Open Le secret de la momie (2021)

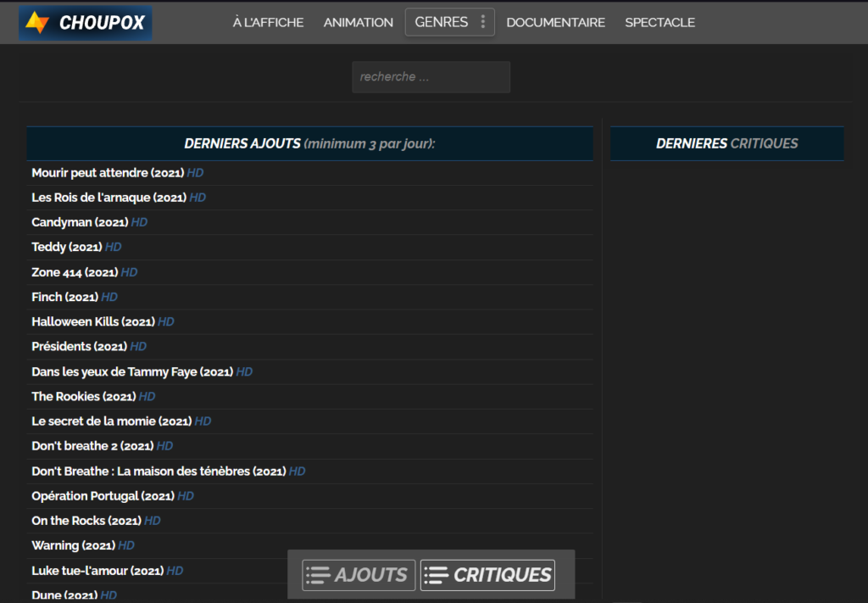[121, 422]
